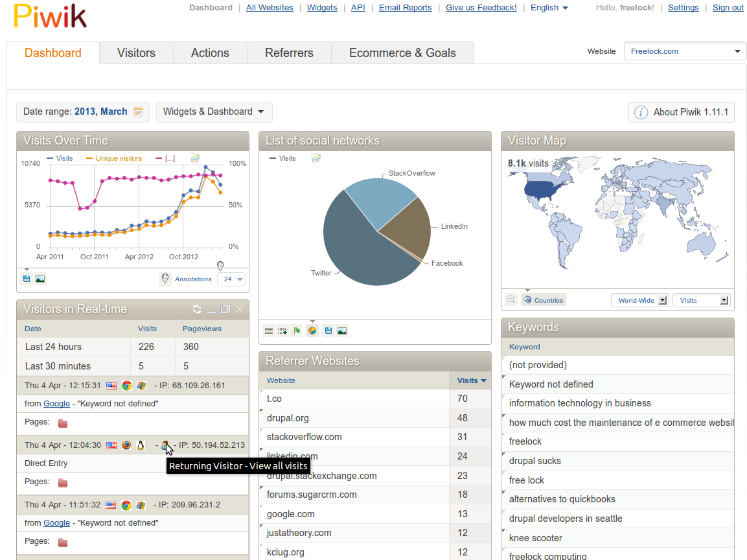
Task: Open Pages folder icon for 11:51:32 visit
Action: coord(63,542)
